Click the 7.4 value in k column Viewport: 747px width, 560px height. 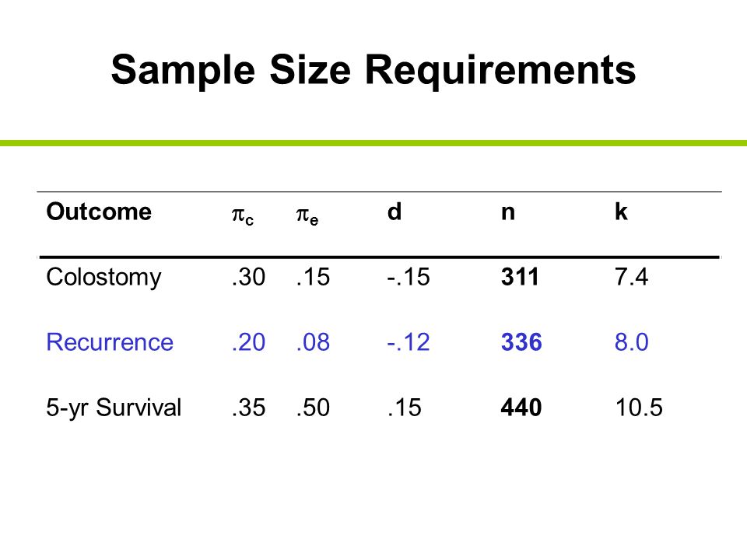[631, 277]
